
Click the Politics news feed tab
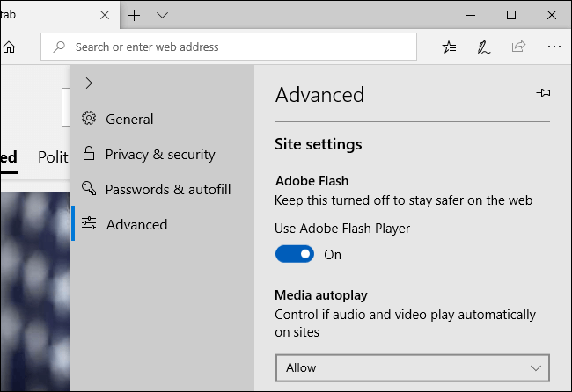(x=55, y=157)
